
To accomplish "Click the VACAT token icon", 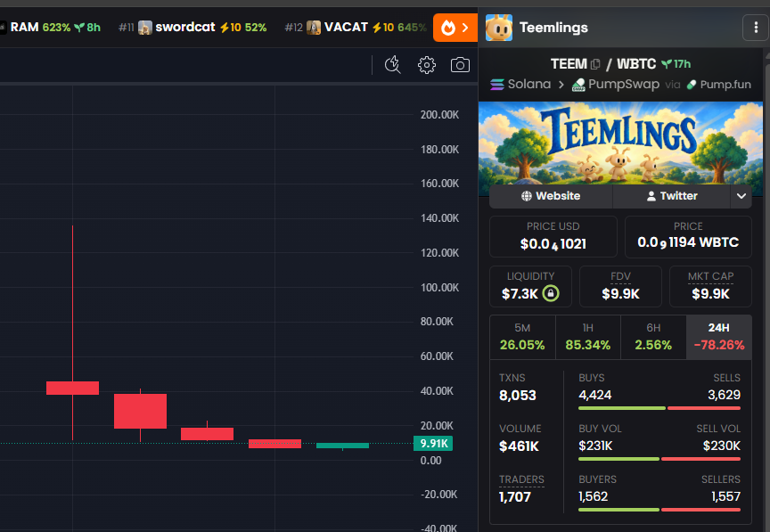I will click(314, 28).
